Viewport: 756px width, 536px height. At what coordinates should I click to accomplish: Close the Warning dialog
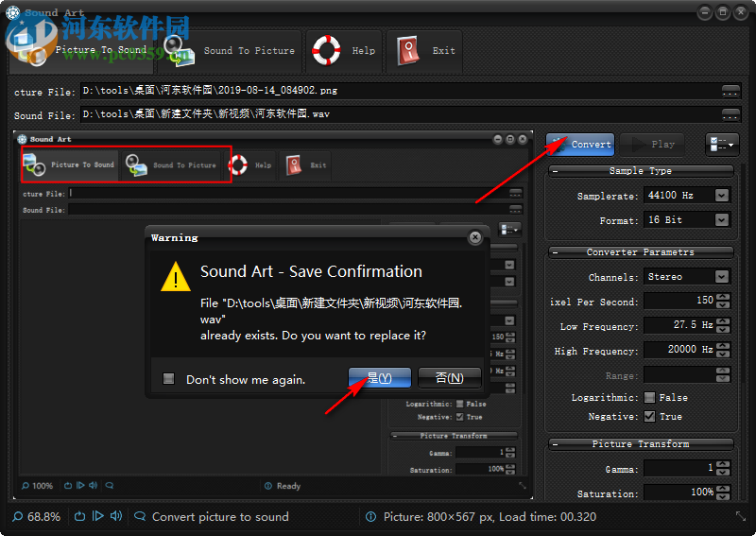tap(475, 237)
